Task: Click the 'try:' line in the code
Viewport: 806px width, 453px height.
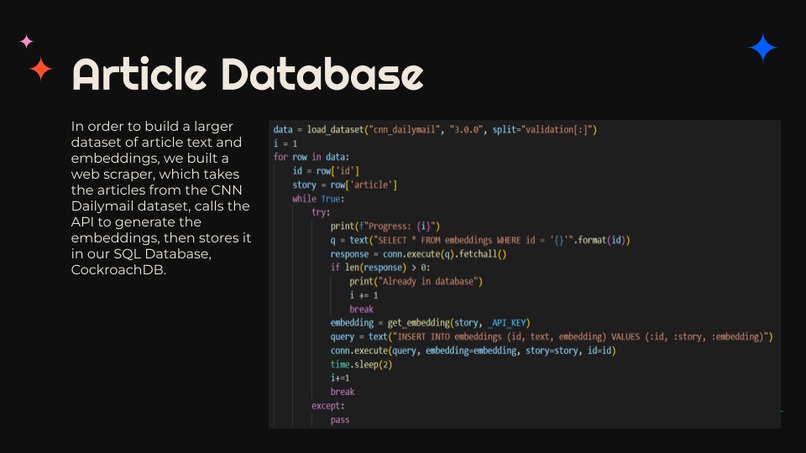Action: [x=321, y=212]
